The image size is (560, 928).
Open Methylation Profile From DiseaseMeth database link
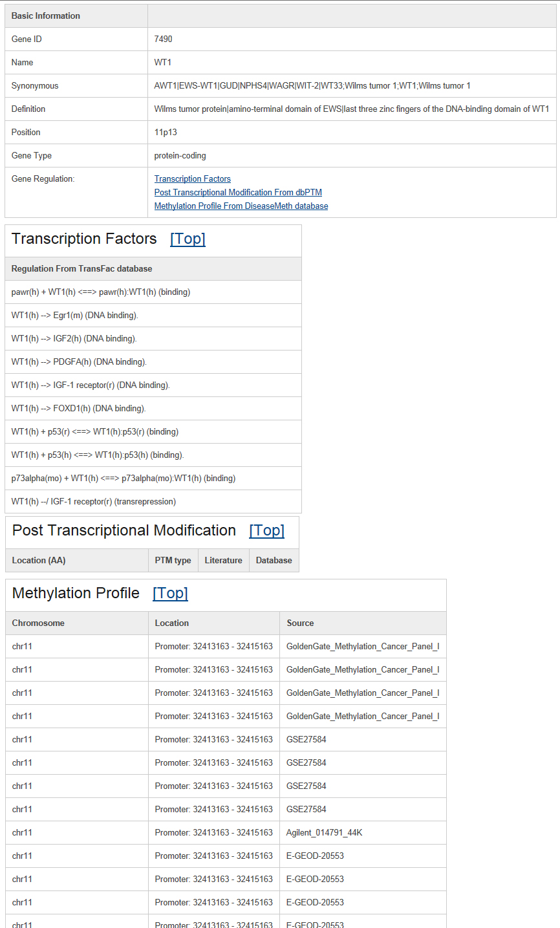tap(241, 206)
